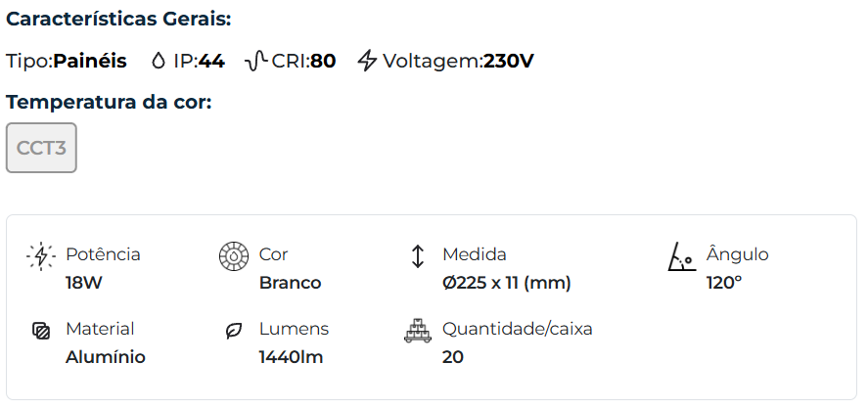Click the Tipo Painéis text
The height and width of the screenshot is (409, 868).
pos(67,61)
